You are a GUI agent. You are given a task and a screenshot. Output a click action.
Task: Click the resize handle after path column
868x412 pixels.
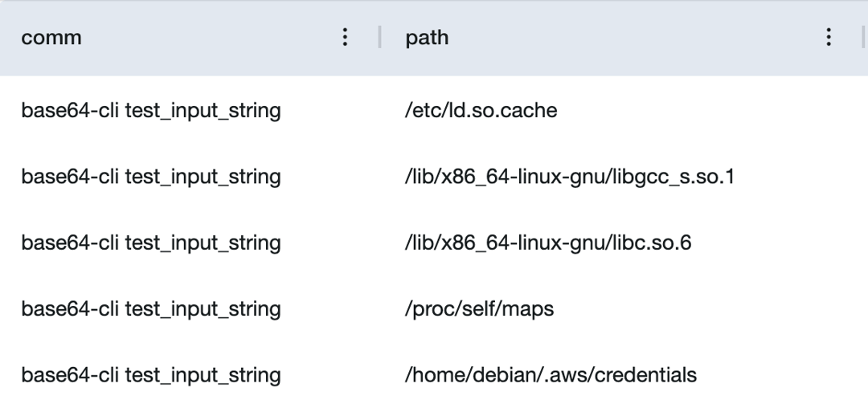point(863,37)
